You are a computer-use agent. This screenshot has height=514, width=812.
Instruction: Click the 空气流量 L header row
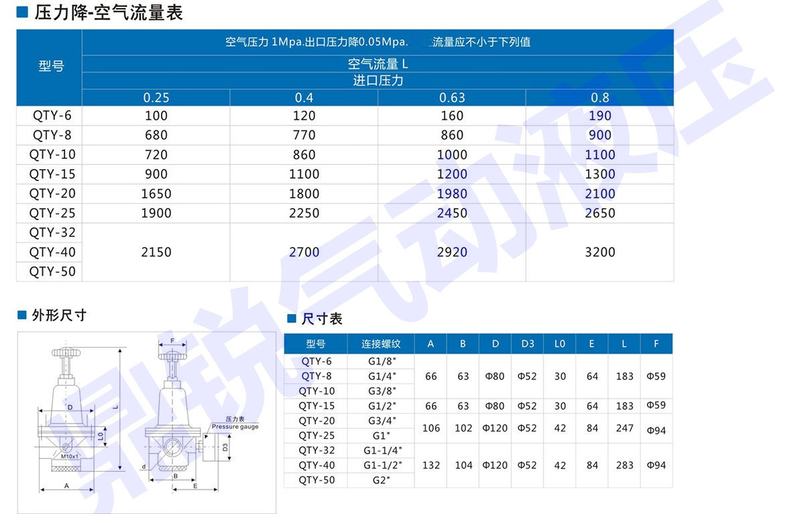(378, 64)
